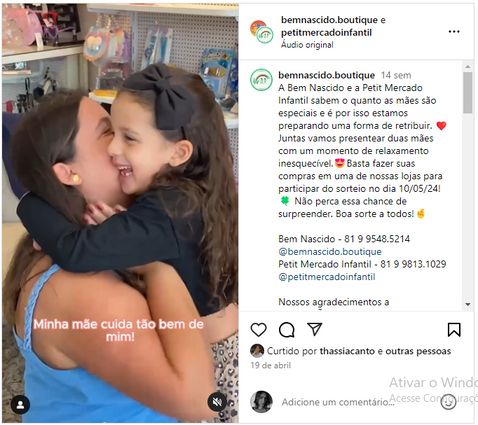Open emoji picker in comment box
Image resolution: width=478 pixels, height=425 pixels.
448,402
